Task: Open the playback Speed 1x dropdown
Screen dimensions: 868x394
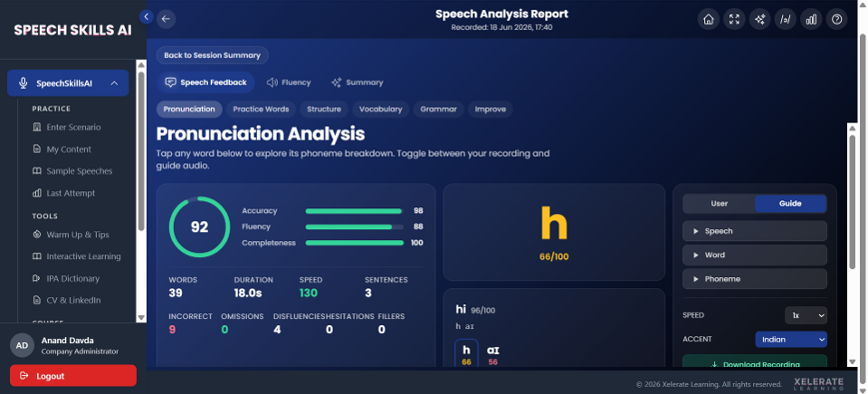Action: tap(806, 315)
